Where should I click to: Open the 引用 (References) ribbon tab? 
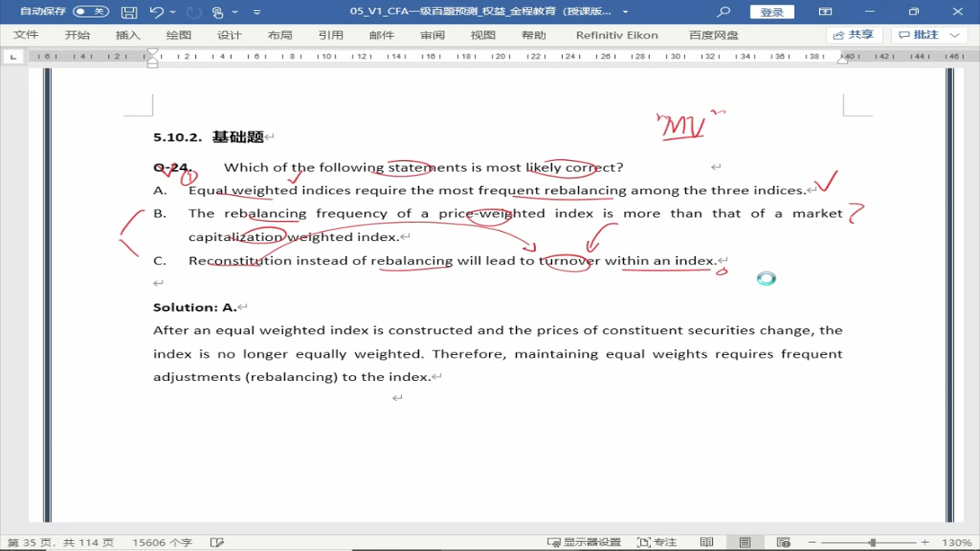330,35
